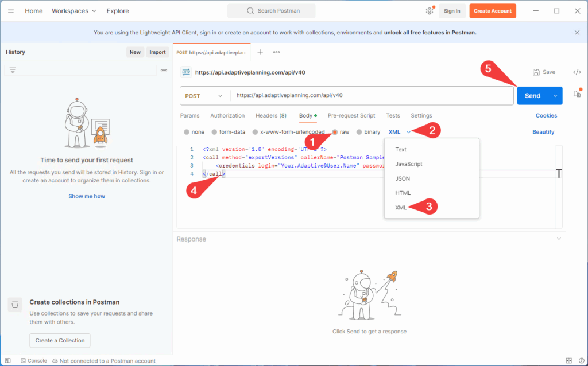Open the hamburger menu icon
The width and height of the screenshot is (588, 366).
pos(11,11)
